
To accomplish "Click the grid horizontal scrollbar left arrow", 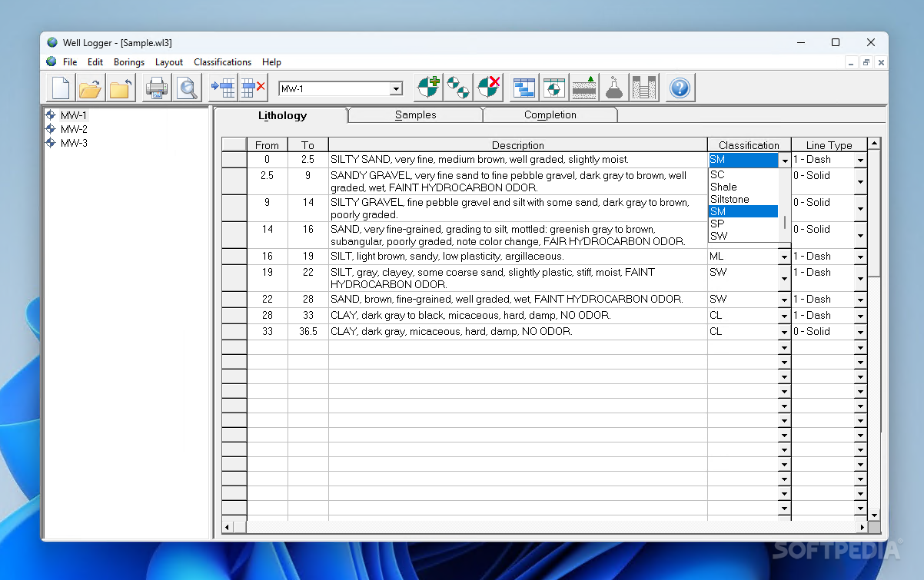I will click(x=228, y=527).
